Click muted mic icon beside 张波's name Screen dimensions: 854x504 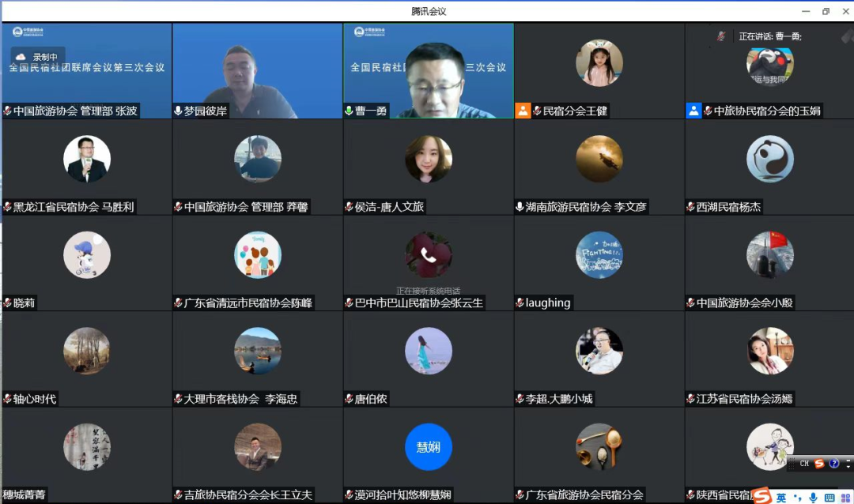(x=8, y=111)
